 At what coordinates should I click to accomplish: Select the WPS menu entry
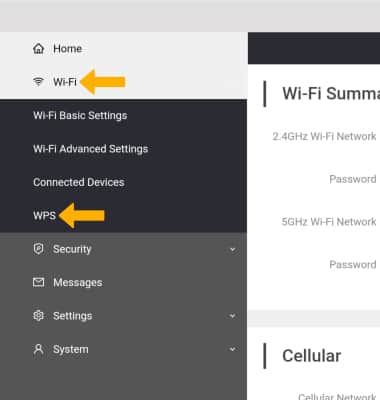pyautogui.click(x=44, y=216)
